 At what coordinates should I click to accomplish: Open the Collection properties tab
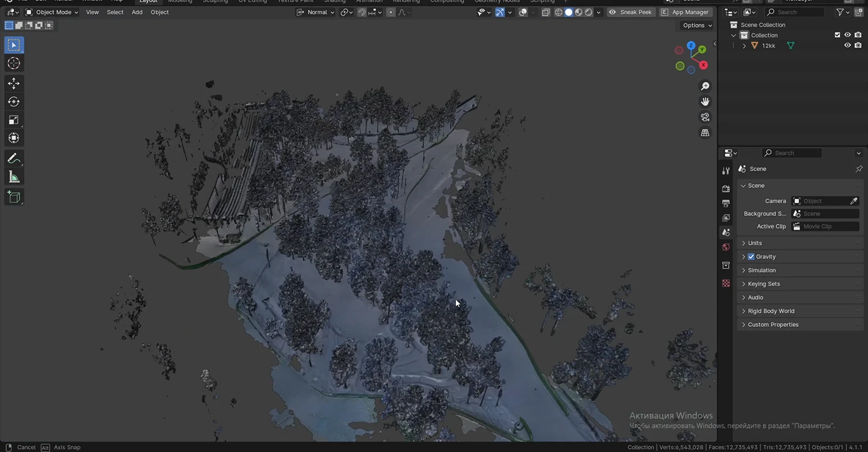click(x=726, y=265)
